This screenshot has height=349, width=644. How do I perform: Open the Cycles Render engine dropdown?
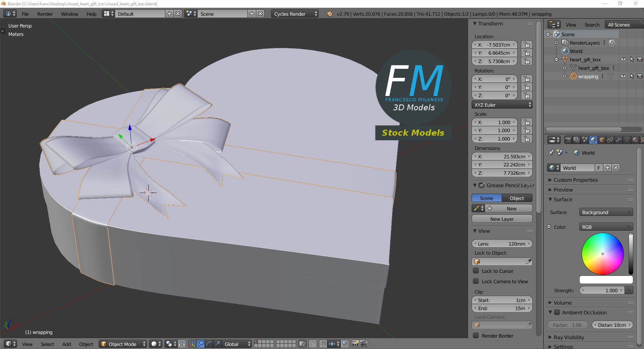point(295,14)
